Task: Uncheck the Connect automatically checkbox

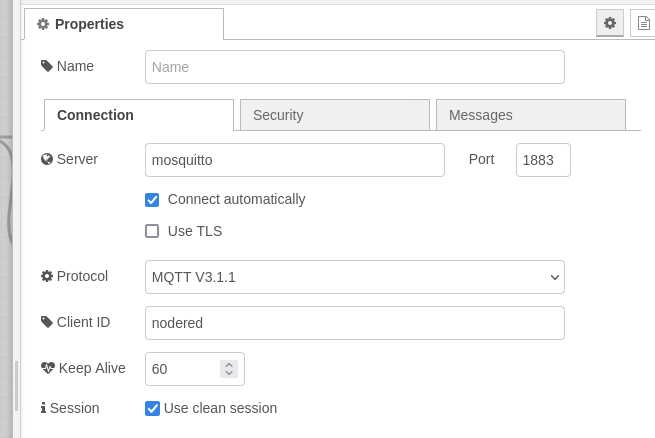Action: coord(152,200)
